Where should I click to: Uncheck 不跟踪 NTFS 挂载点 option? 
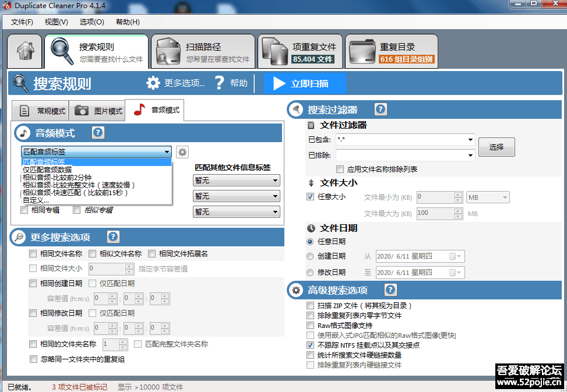[311, 344]
